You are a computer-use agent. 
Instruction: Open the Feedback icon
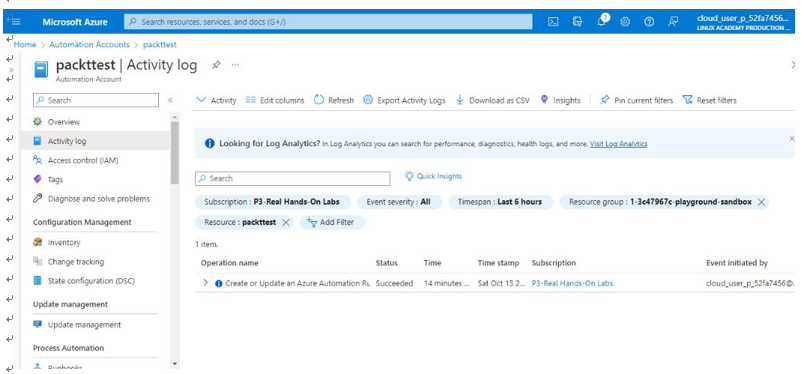click(x=673, y=21)
